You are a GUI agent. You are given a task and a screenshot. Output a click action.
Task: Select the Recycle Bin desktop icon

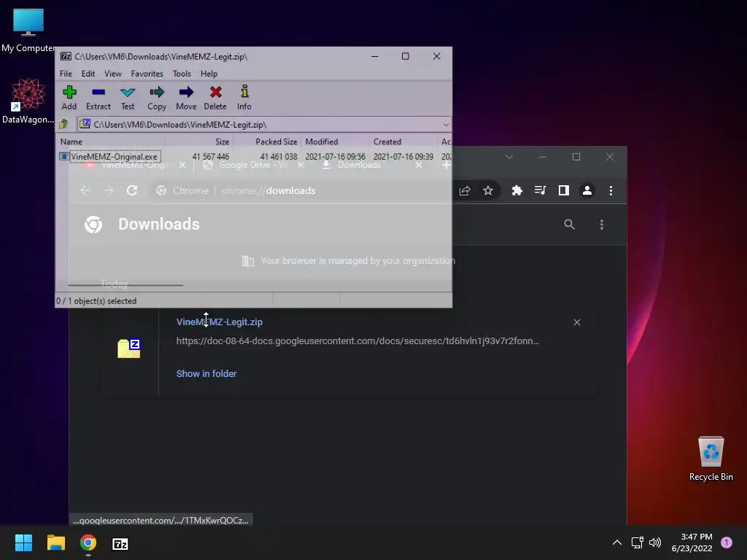(x=711, y=459)
